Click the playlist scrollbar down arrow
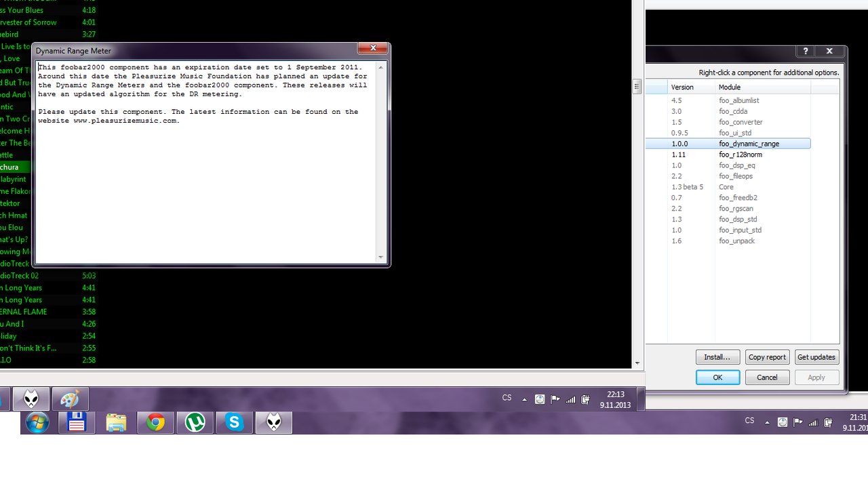The width and height of the screenshot is (868, 488). [x=637, y=363]
